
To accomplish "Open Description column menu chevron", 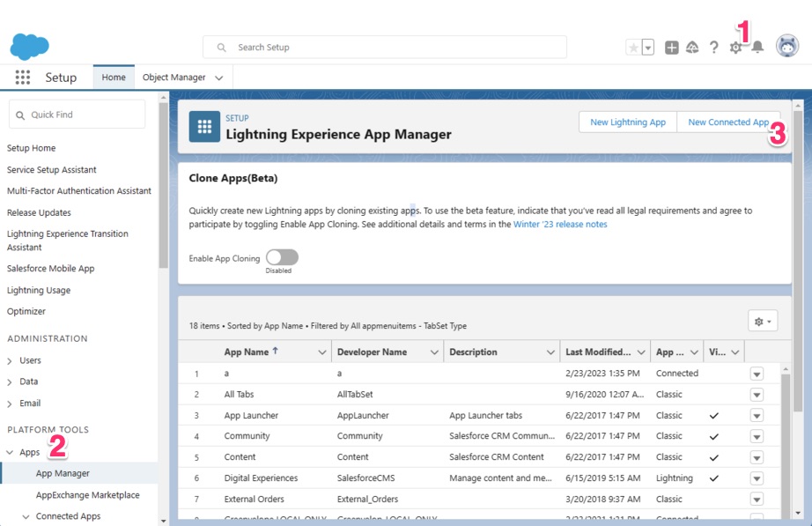I will (x=550, y=352).
